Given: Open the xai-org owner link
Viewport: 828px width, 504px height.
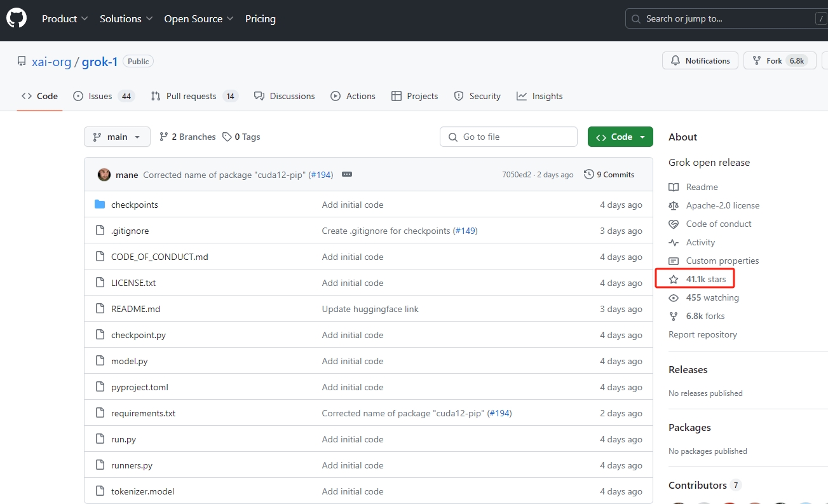Looking at the screenshot, I should click(51, 62).
